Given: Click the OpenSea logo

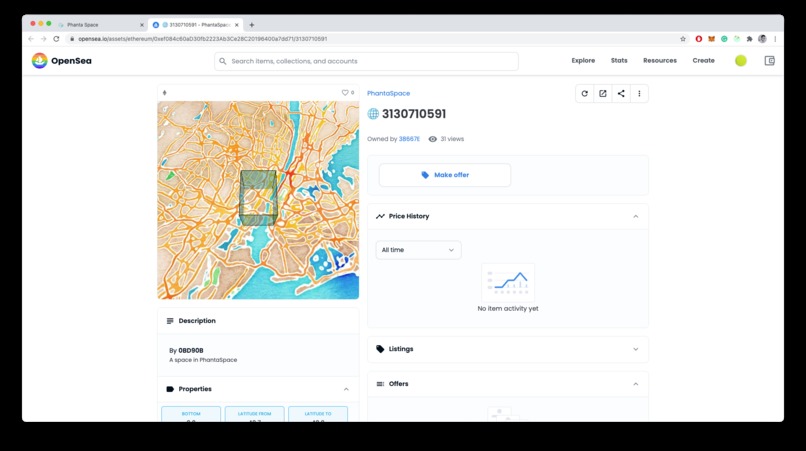Looking at the screenshot, I should pos(61,61).
